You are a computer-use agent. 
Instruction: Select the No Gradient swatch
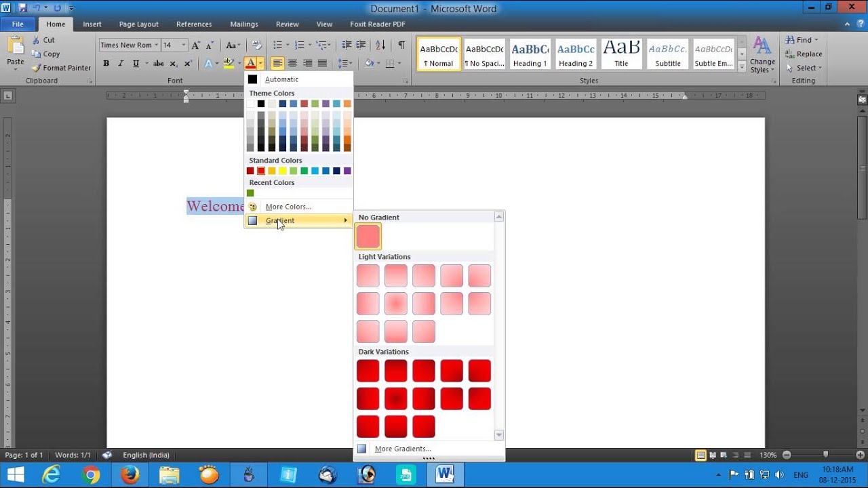[368, 237]
